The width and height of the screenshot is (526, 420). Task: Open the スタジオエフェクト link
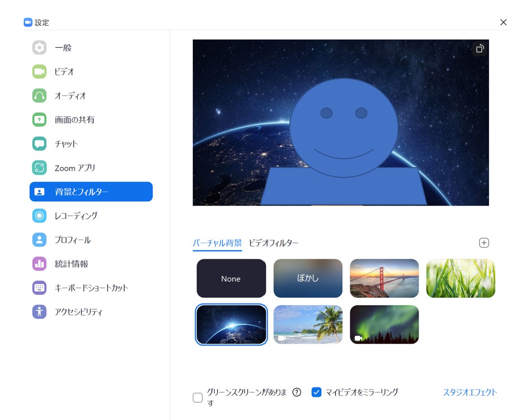[470, 392]
